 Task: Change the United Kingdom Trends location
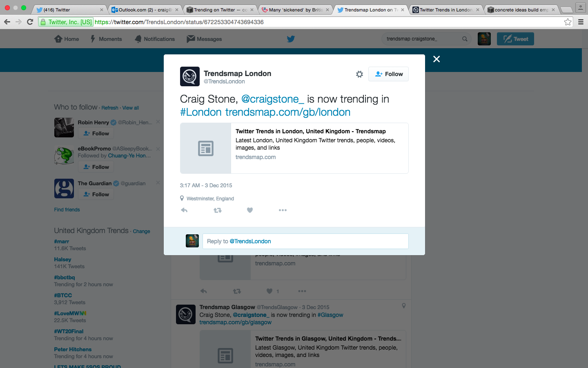tap(141, 231)
